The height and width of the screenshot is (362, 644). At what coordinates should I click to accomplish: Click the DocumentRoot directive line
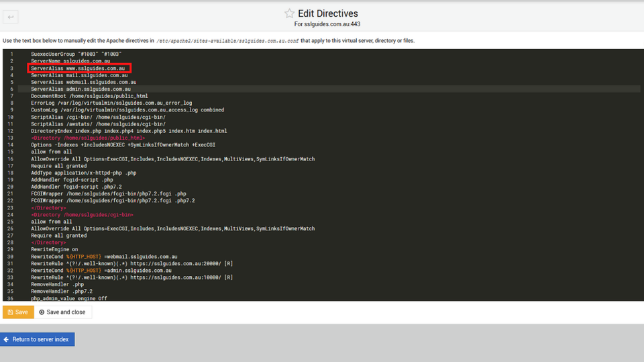[x=89, y=96]
